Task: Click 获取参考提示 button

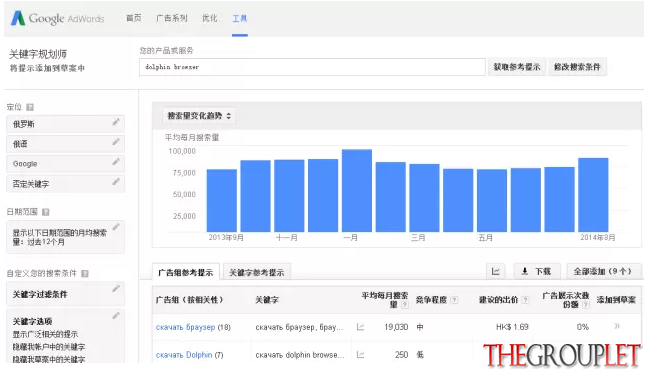Action: coord(517,67)
